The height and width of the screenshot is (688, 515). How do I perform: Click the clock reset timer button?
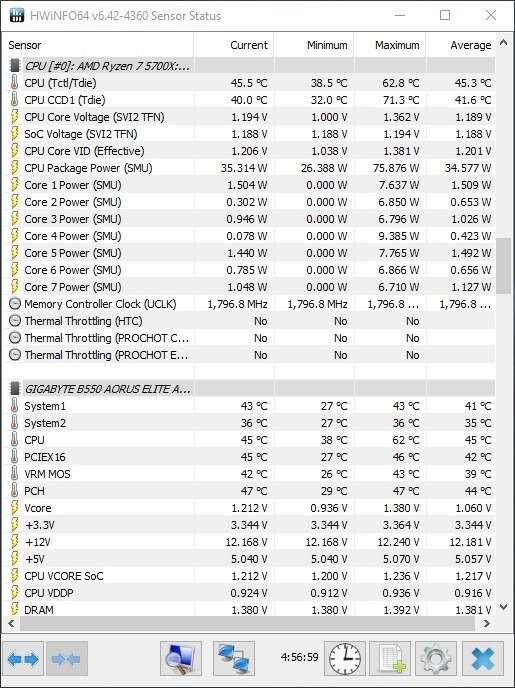pyautogui.click(x=345, y=659)
